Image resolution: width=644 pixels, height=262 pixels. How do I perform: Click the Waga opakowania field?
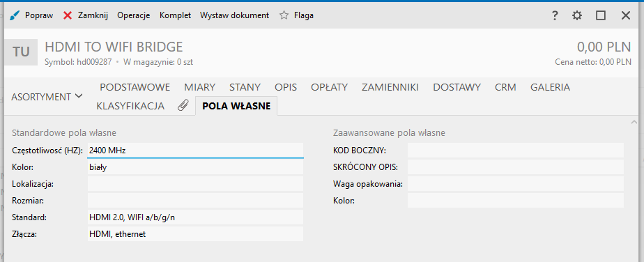516,184
